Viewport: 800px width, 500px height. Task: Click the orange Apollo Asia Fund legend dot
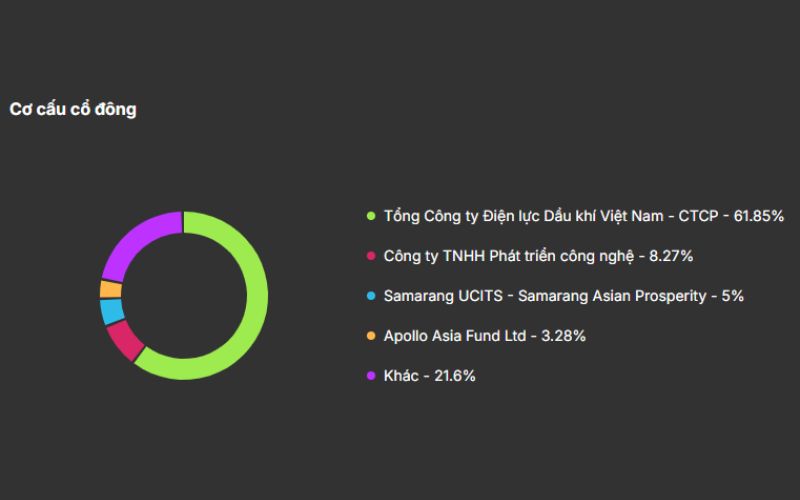click(x=371, y=336)
